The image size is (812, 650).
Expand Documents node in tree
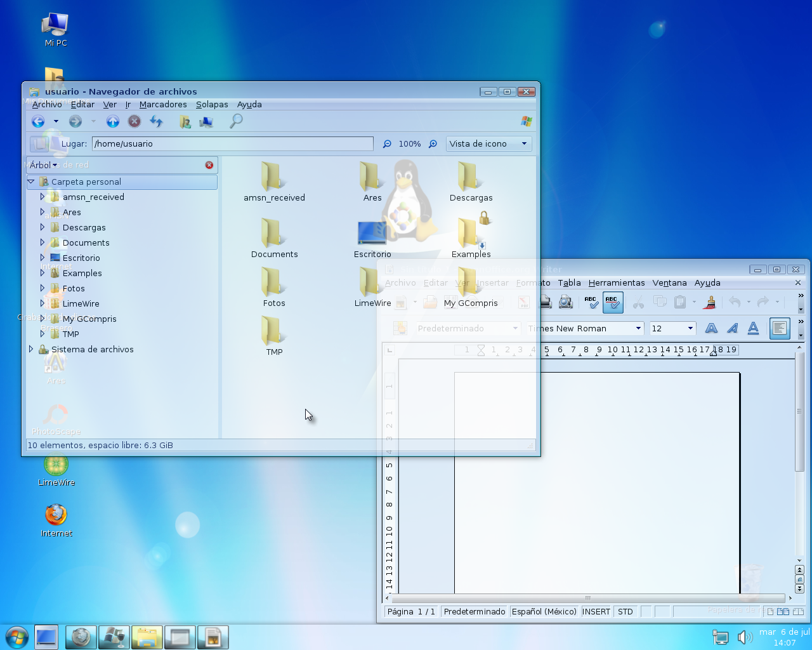tap(43, 242)
